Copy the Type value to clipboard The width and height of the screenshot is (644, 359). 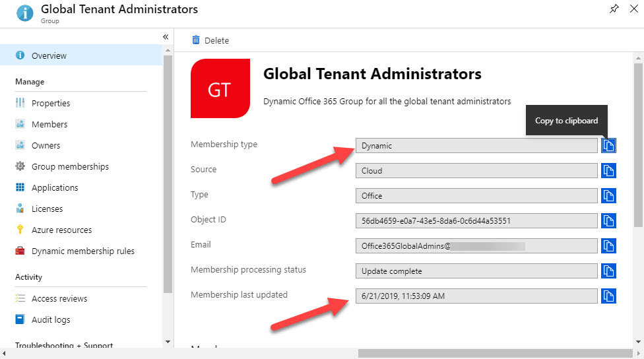(x=608, y=196)
